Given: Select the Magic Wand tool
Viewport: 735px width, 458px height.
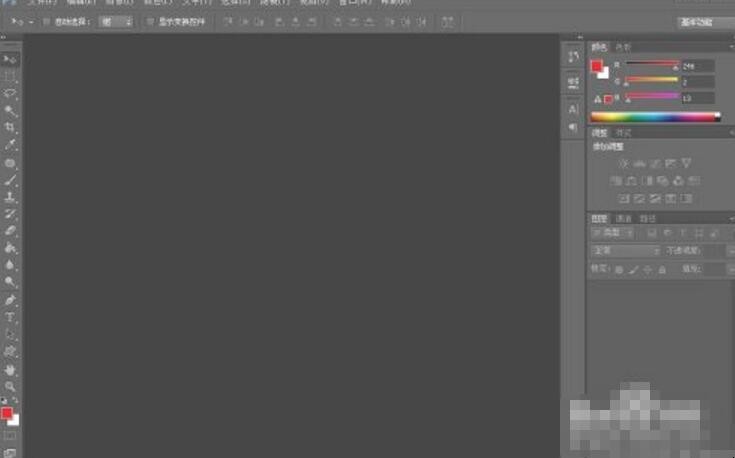Looking at the screenshot, I should (x=10, y=111).
